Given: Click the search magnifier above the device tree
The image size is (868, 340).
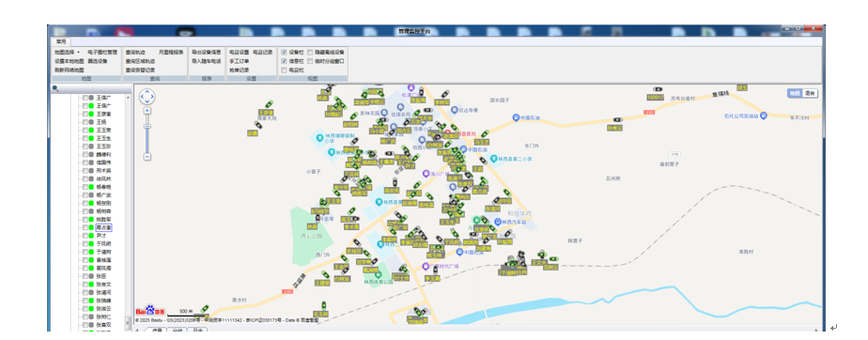Looking at the screenshot, I should click(55, 88).
